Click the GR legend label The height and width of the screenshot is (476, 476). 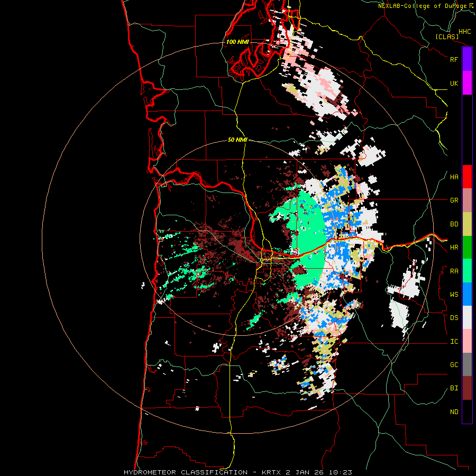[454, 200]
